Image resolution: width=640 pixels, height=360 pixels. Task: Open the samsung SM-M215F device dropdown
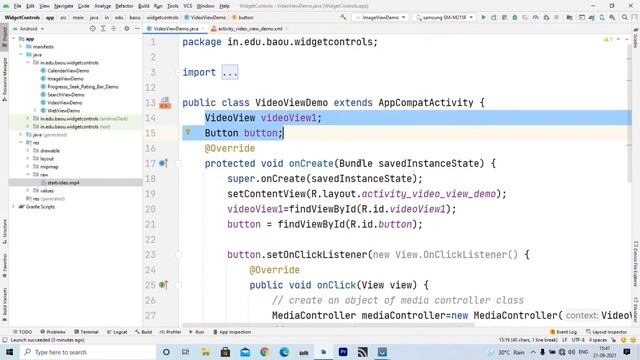pyautogui.click(x=444, y=18)
